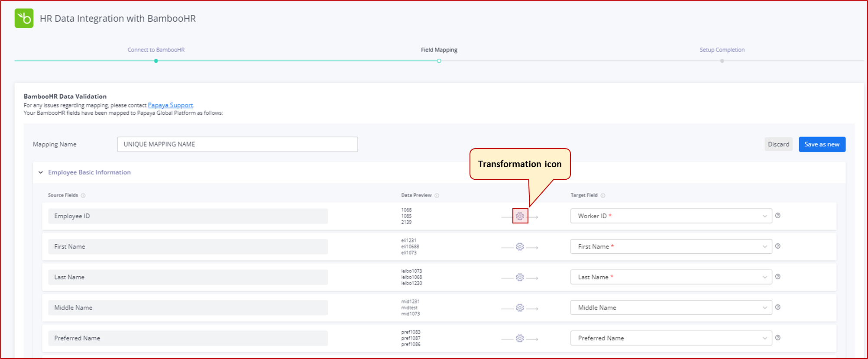
Task: Click help icon beside Worker ID target field
Action: coord(778,216)
